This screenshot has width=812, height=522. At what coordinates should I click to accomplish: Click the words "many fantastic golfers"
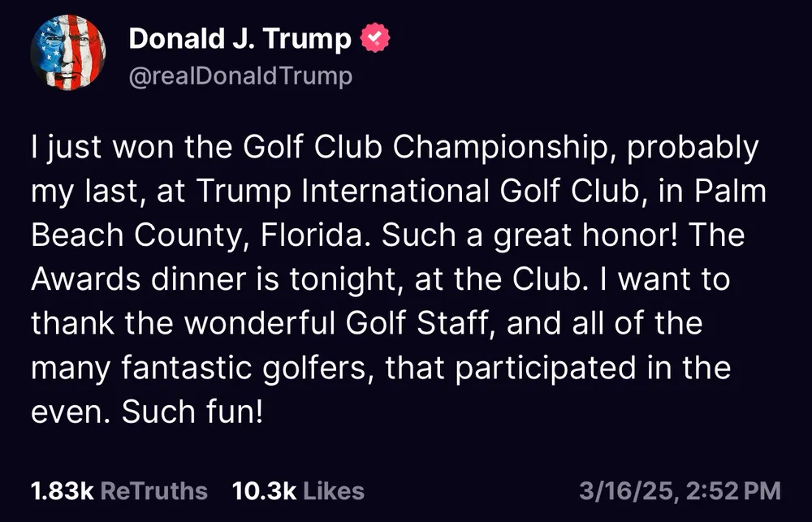[x=201, y=368]
